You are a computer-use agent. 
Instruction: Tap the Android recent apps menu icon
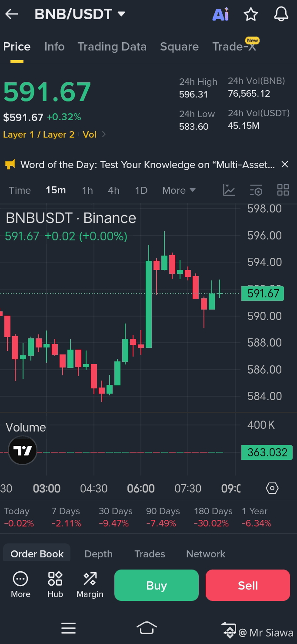click(x=69, y=628)
